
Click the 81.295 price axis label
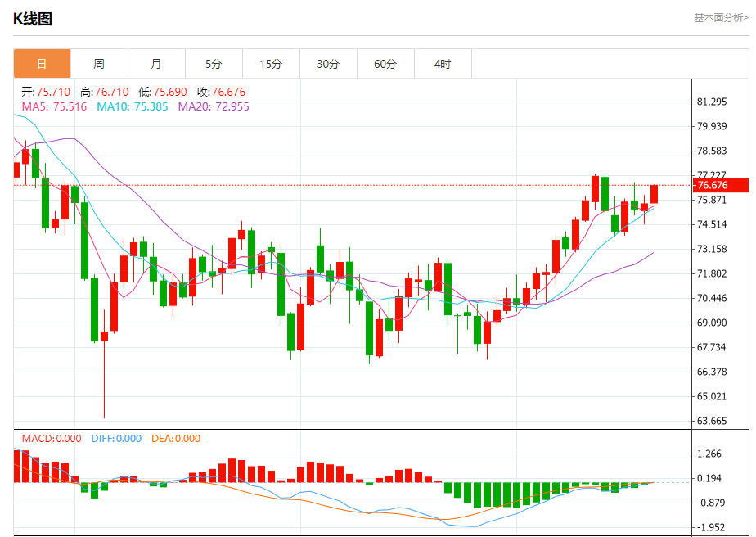tap(712, 102)
